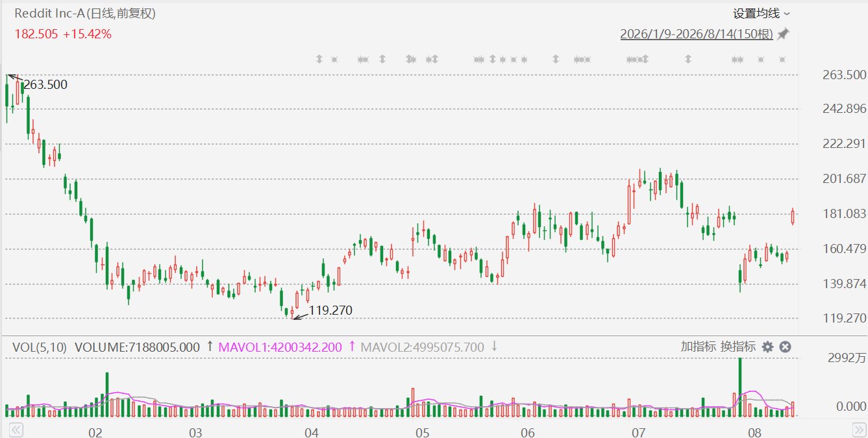Select the tallest green volume bar near 2992万

pyautogui.click(x=740, y=387)
